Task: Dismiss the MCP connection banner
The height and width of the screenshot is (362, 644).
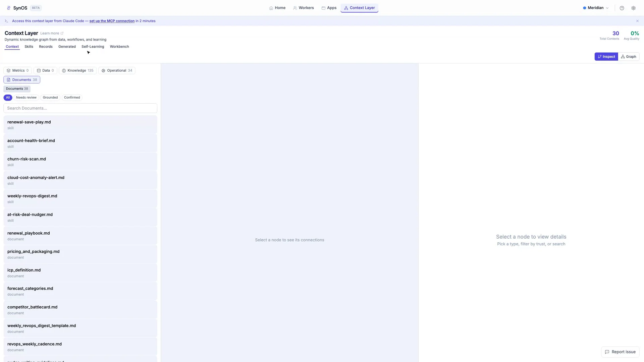Action: click(x=637, y=21)
